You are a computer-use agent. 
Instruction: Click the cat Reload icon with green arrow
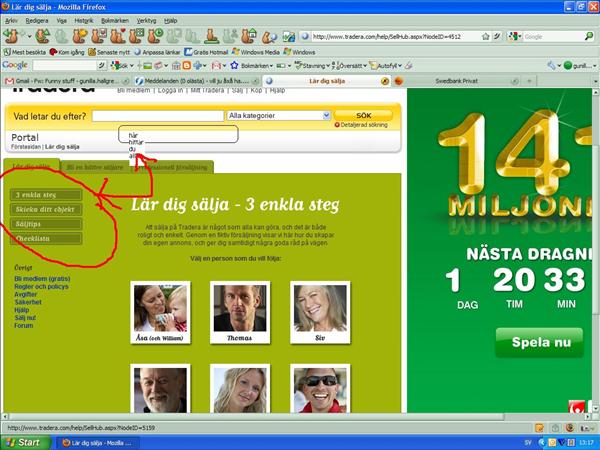(x=42, y=36)
